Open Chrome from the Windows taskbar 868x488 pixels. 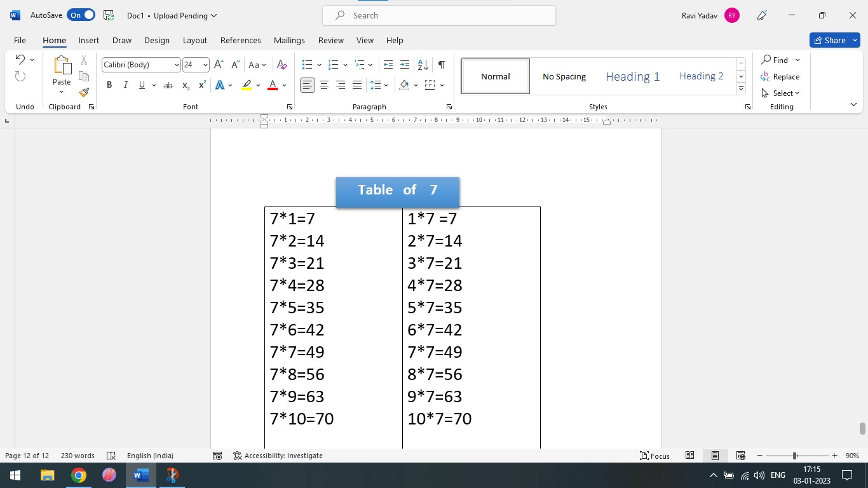[x=78, y=475]
